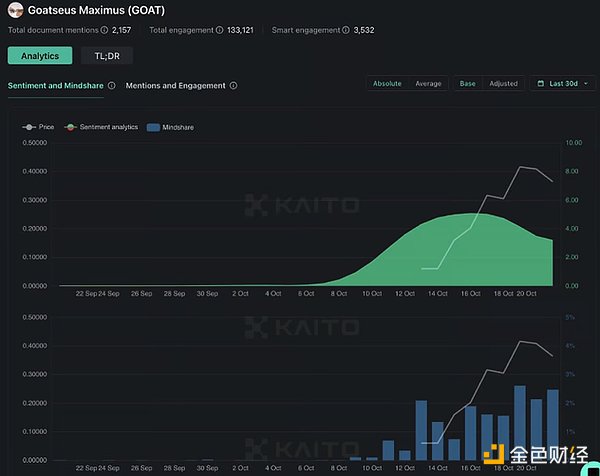Open Mentions and Engagement tab

tap(176, 85)
